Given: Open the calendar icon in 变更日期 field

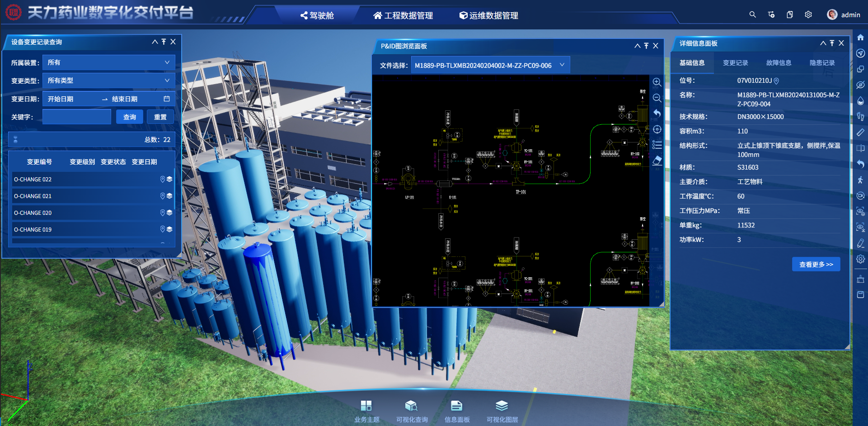Looking at the screenshot, I should tap(167, 99).
